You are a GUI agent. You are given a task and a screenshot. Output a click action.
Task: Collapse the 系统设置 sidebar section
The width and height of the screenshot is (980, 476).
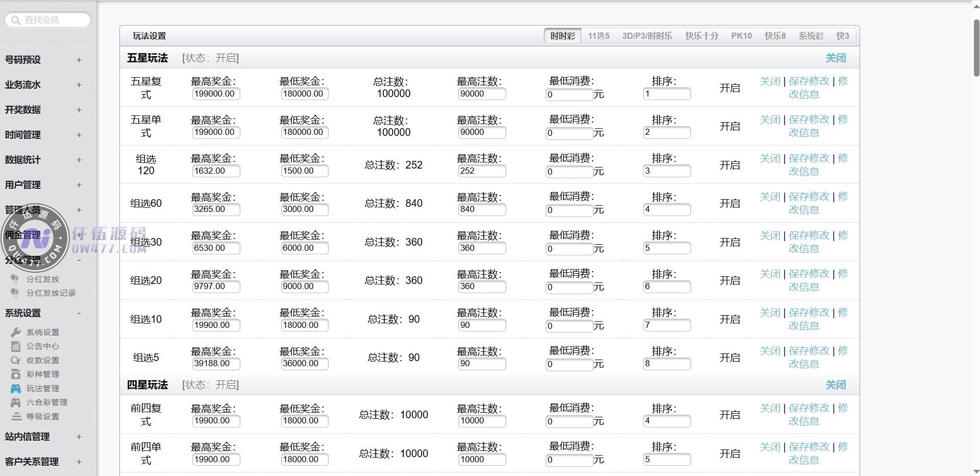(79, 313)
